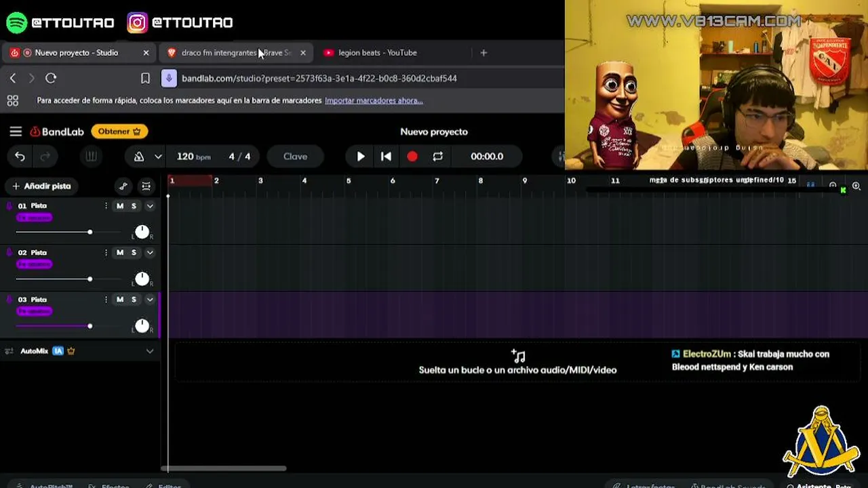Select the 02 Pista track name
Screen dimensions: 868x488
click(33, 253)
